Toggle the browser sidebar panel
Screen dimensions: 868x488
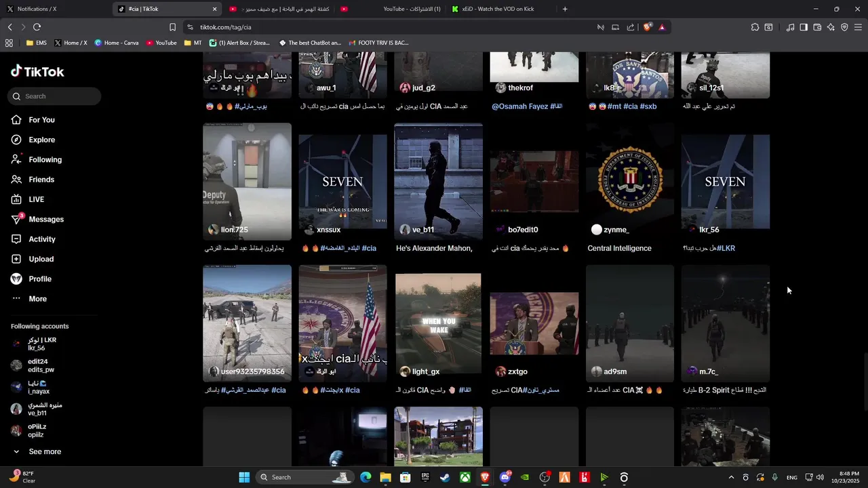[804, 27]
